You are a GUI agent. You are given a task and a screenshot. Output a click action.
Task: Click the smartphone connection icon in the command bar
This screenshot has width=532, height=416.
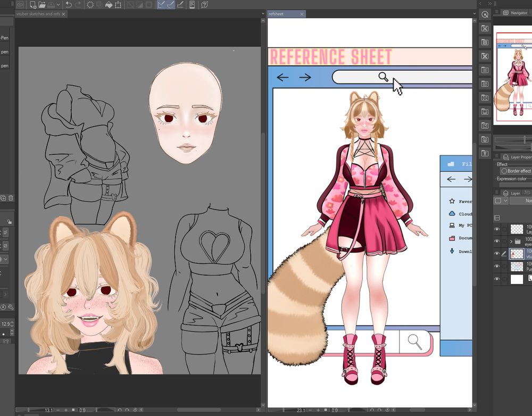click(192, 5)
